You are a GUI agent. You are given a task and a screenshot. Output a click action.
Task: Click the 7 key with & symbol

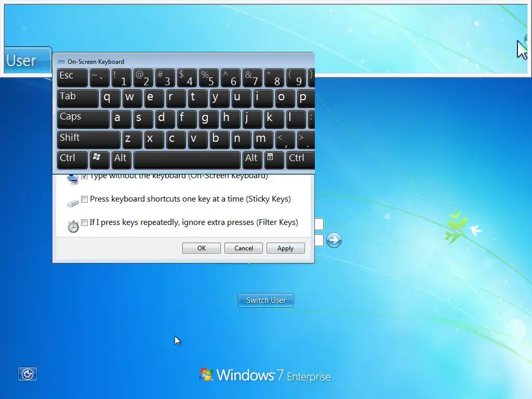coord(252,78)
